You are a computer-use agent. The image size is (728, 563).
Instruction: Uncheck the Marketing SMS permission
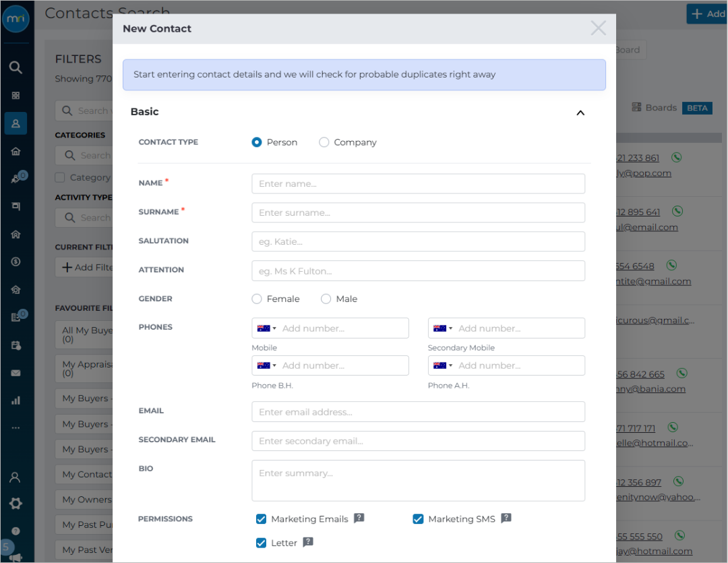[419, 519]
